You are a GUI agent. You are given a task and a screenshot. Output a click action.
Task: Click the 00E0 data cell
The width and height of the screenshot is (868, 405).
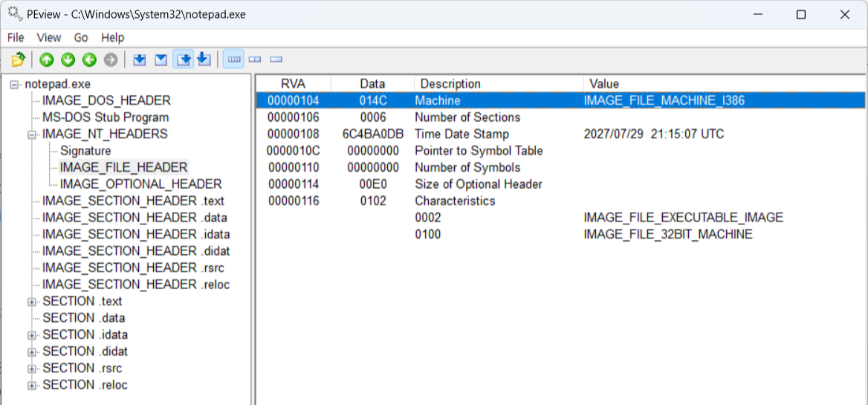[372, 184]
